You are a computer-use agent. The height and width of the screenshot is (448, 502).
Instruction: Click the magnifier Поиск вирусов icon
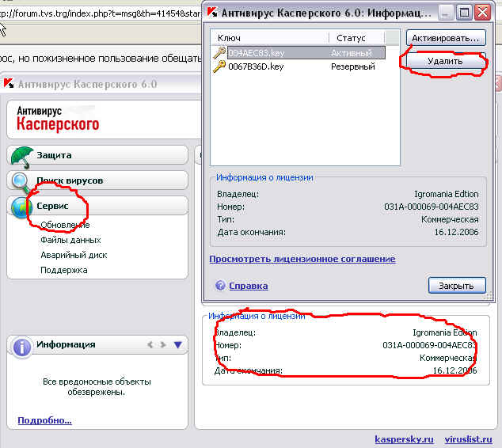click(22, 181)
